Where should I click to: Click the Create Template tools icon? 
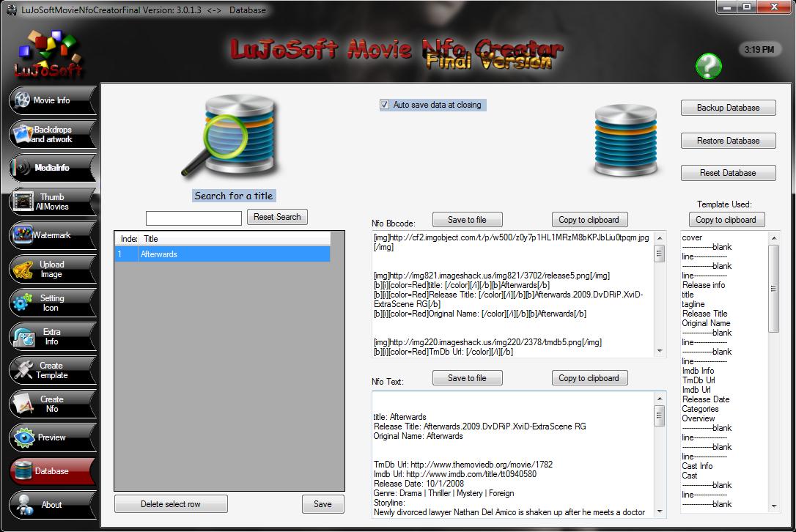click(23, 370)
